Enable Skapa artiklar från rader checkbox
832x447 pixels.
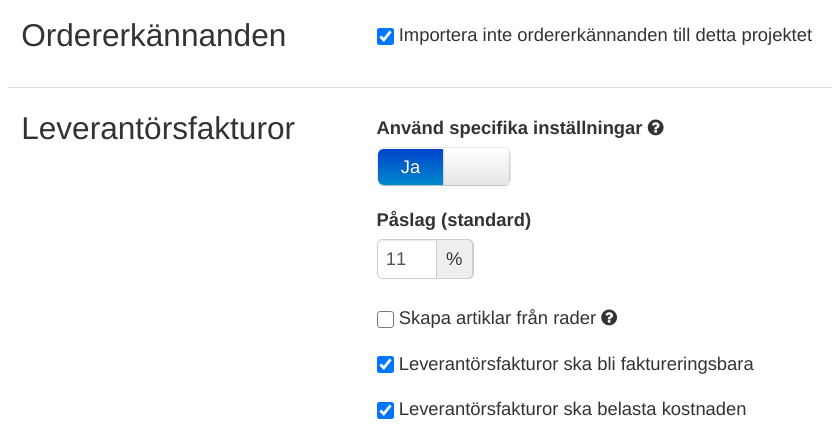pos(385,319)
